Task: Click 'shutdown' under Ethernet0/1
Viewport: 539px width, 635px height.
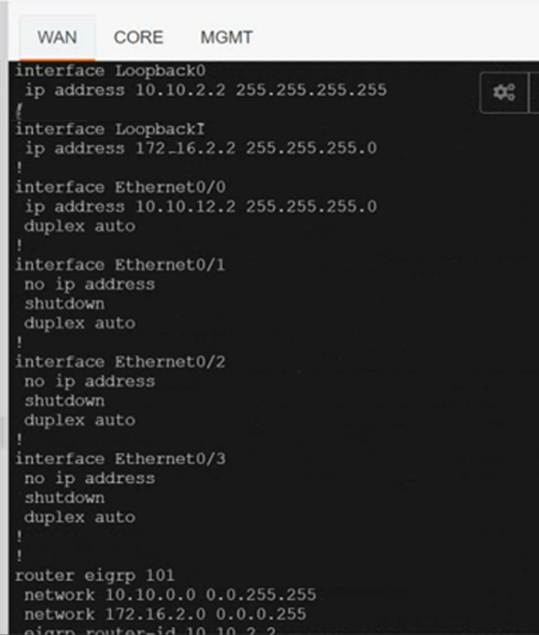Action: 64,304
